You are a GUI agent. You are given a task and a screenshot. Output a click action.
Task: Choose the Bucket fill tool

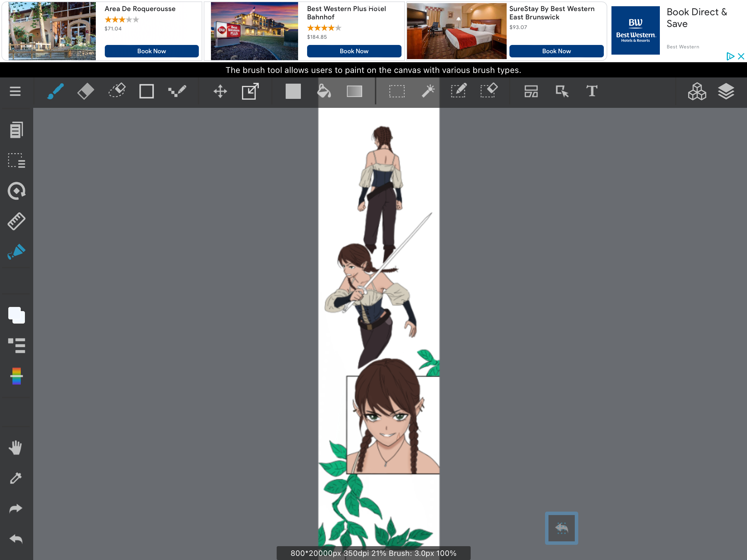coord(324,92)
